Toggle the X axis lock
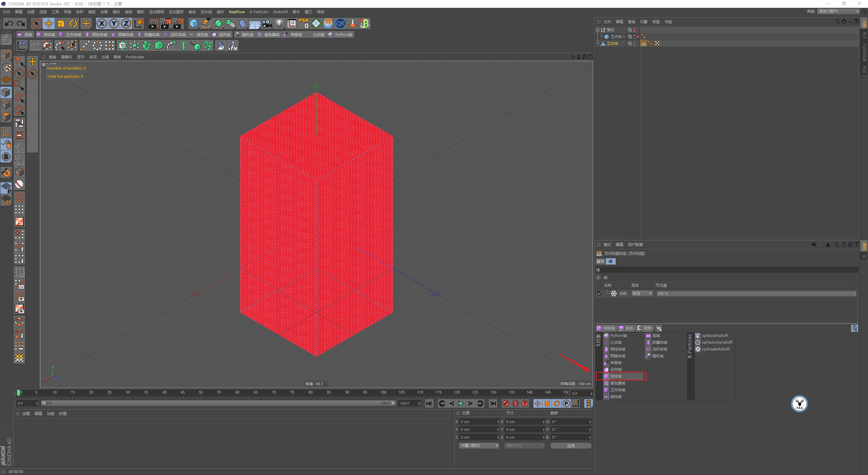 [101, 23]
